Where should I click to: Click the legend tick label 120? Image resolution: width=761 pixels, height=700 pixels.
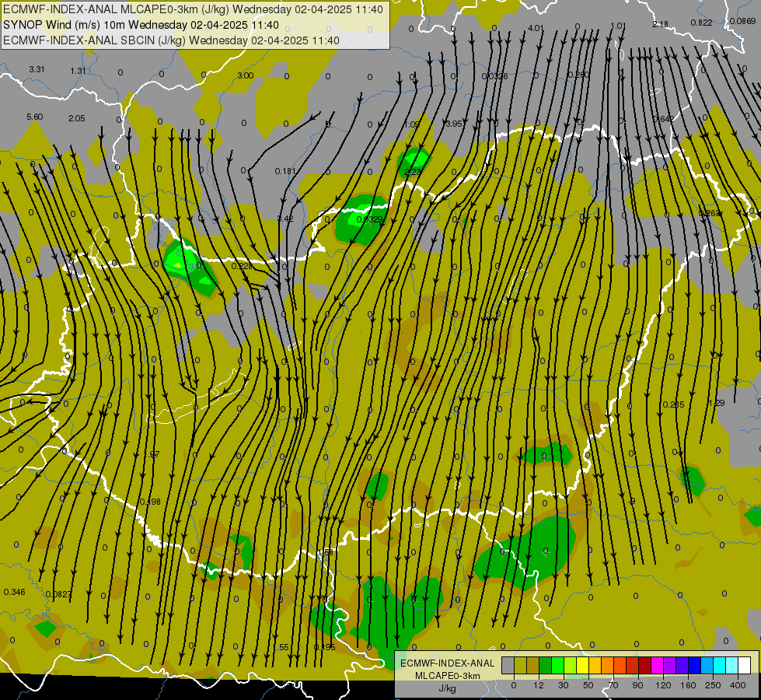(663, 685)
